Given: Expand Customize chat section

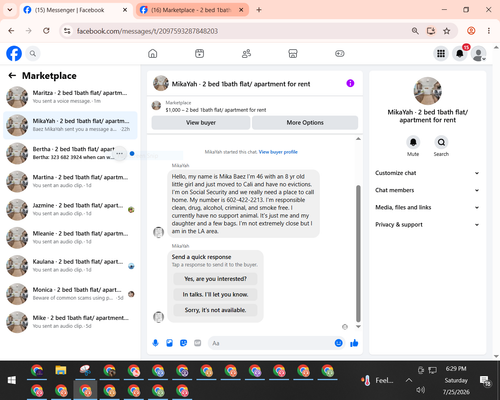Looking at the screenshot, I should click(x=427, y=173).
